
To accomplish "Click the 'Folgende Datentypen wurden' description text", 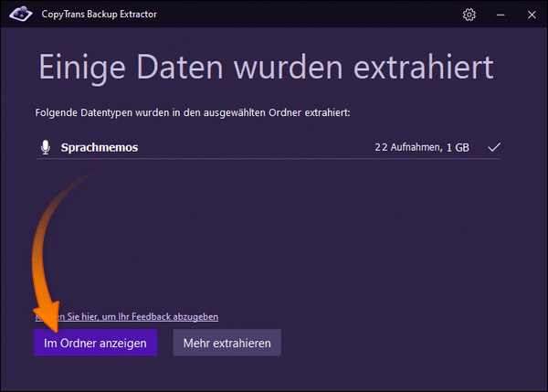I will pyautogui.click(x=193, y=112).
